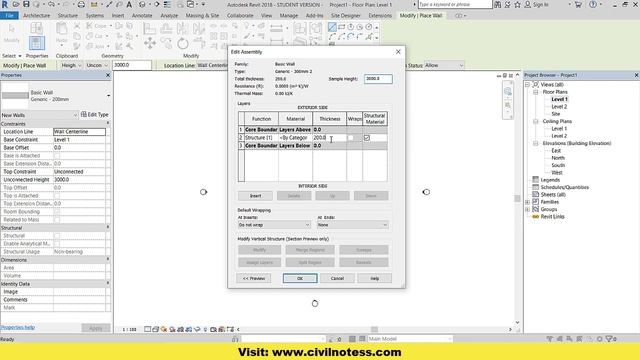Click the Autodesk App Store cart icon
This screenshot has width=640, height=360.
(x=578, y=4)
